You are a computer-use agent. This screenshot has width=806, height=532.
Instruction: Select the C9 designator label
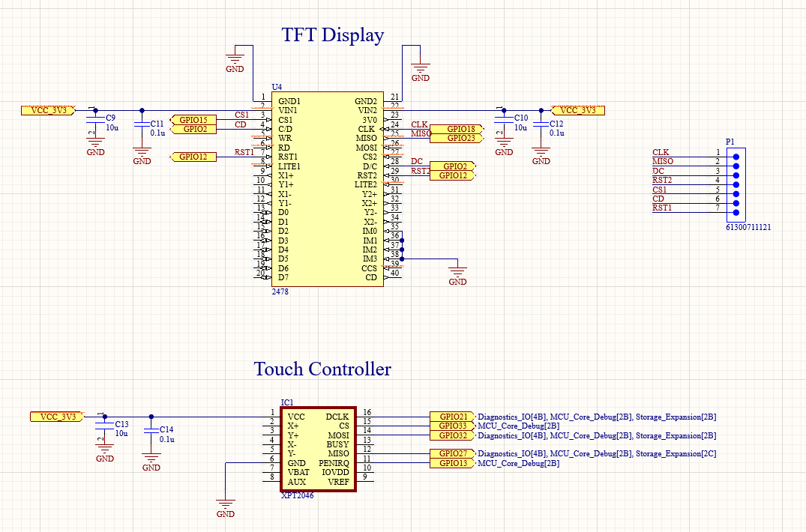pyautogui.click(x=110, y=118)
